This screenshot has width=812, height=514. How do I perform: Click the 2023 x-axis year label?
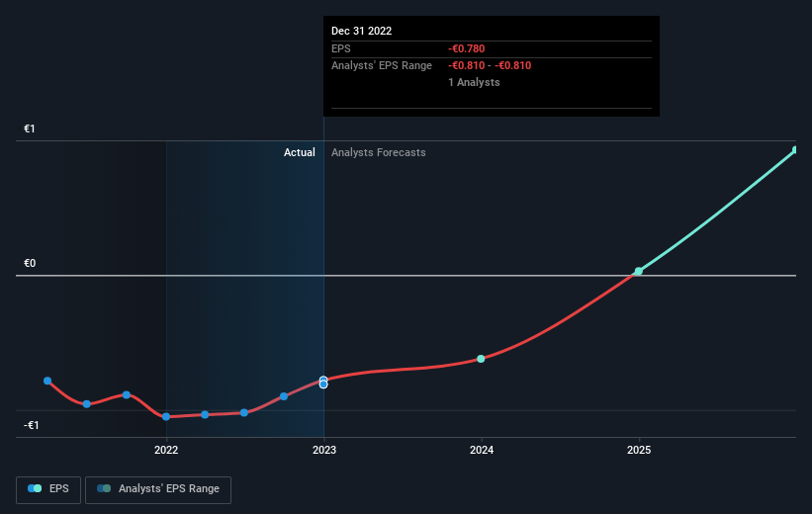(x=324, y=450)
